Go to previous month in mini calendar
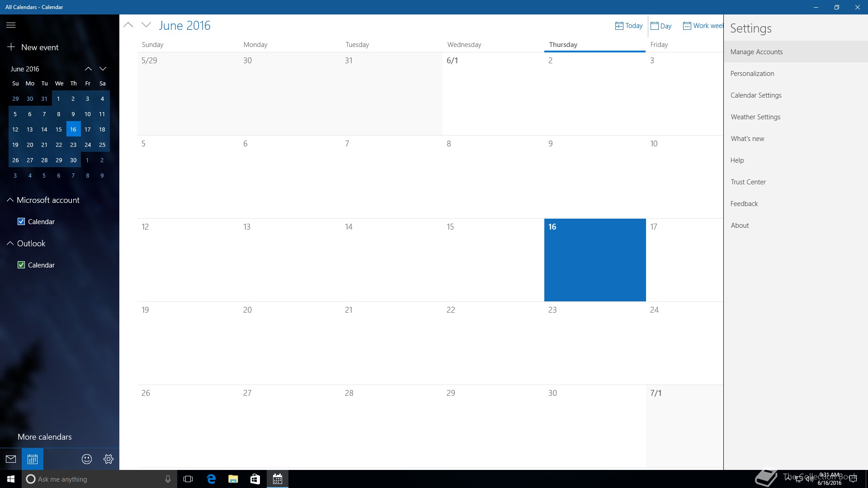The image size is (868, 488). pos(88,69)
